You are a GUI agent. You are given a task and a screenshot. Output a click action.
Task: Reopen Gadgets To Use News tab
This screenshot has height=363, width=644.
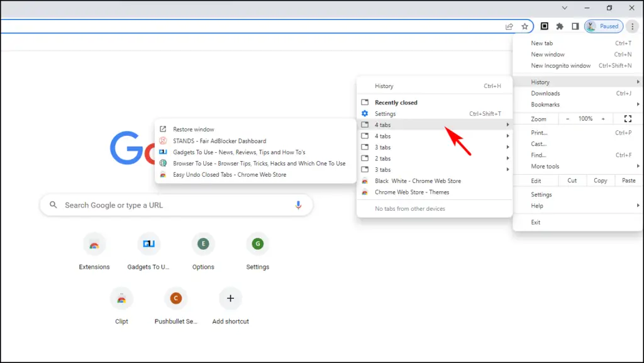tap(255, 152)
